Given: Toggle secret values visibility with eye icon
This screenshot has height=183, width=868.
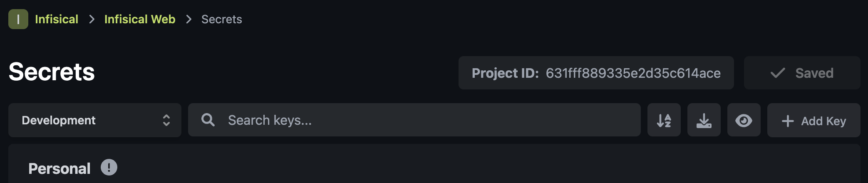Looking at the screenshot, I should (744, 120).
